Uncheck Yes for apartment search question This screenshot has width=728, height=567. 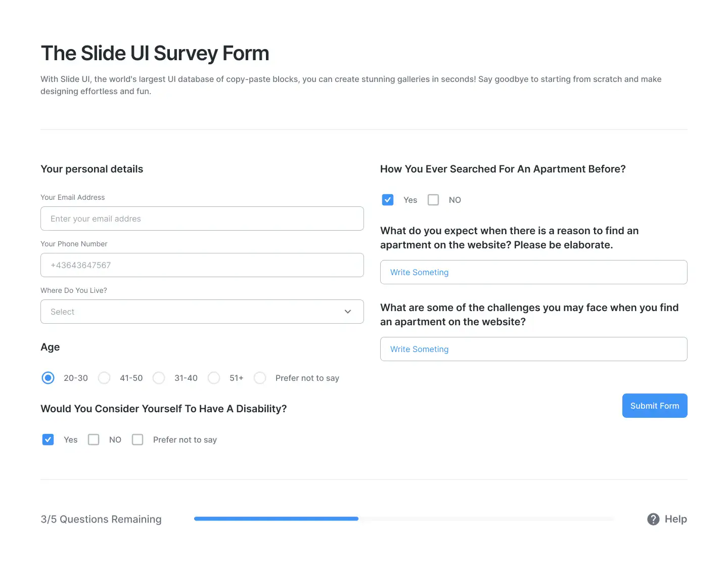tap(388, 200)
